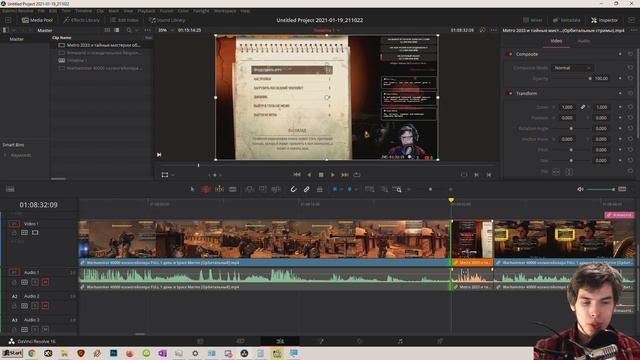Open the viewer zoom percentage dropdown
The image size is (640, 360).
click(x=165, y=30)
